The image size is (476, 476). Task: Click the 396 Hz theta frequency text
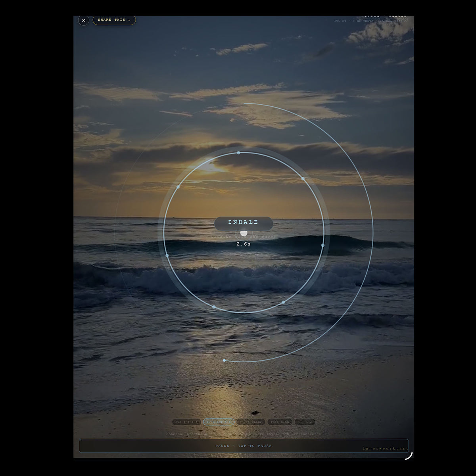[x=370, y=21]
